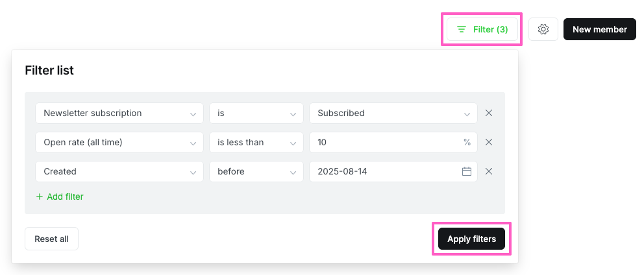Change the 'is' operator dropdown
644x275 pixels.
pos(256,113)
